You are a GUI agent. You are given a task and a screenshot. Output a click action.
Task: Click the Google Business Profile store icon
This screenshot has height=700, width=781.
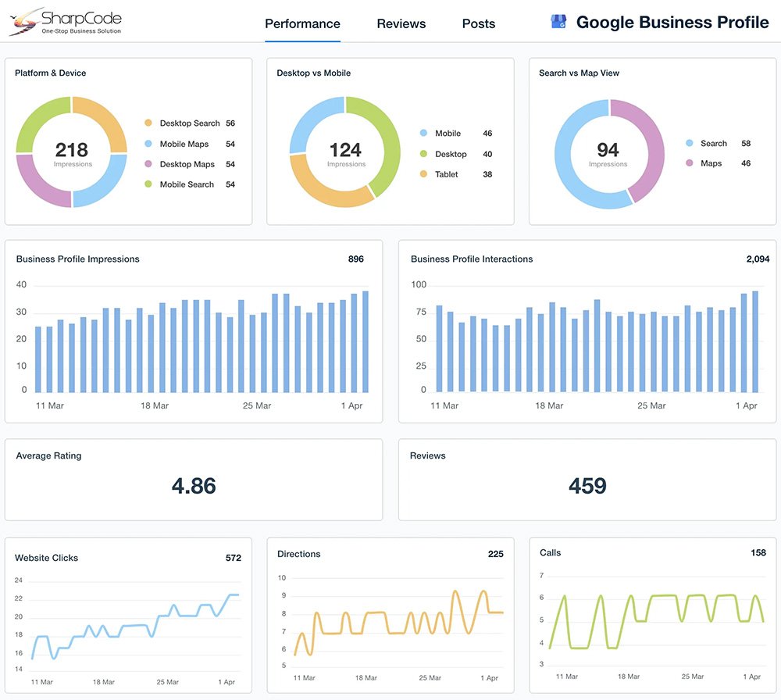[558, 23]
